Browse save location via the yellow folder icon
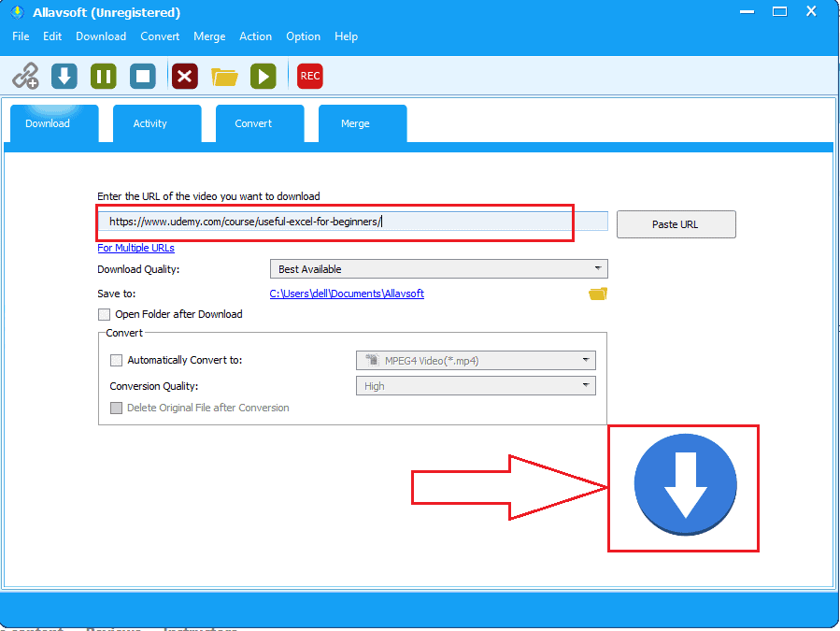The image size is (840, 631). pos(598,294)
